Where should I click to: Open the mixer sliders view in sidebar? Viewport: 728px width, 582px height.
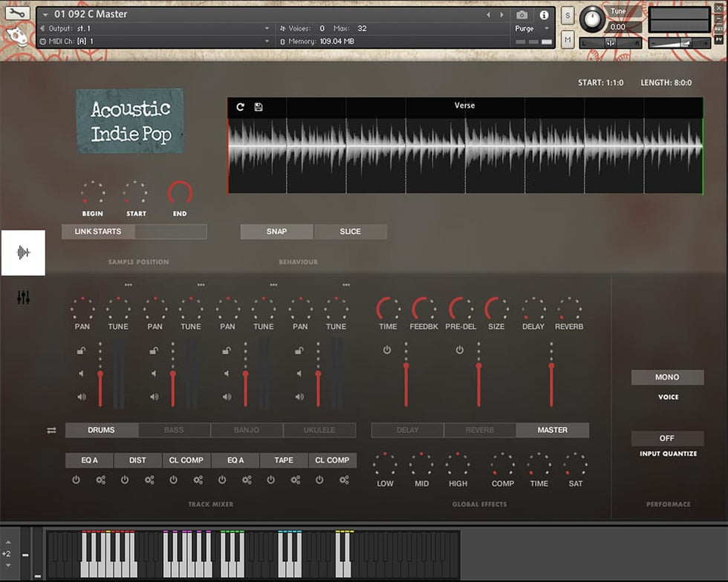pos(23,298)
